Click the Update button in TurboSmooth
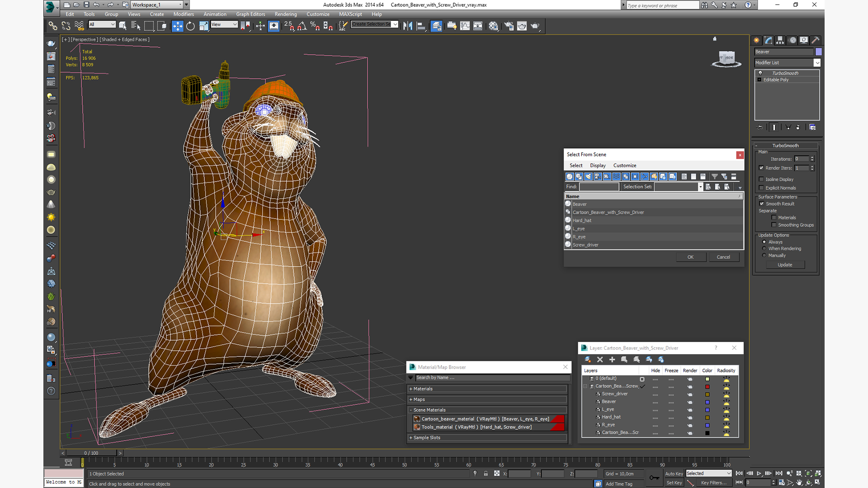 (x=785, y=265)
